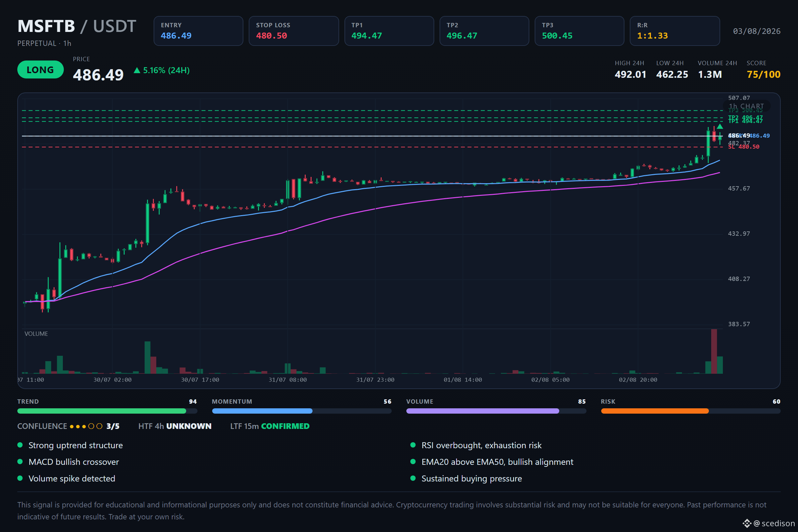
Task: Click "RSI overbought, exhaustion risk"
Action: tap(481, 445)
